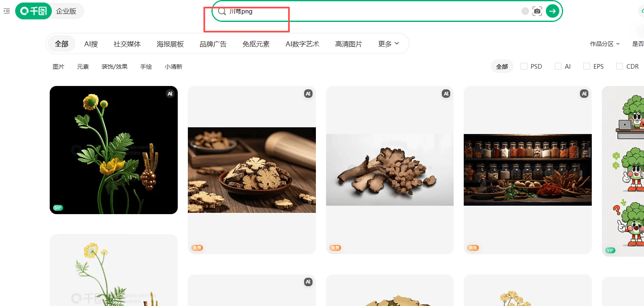Enable the PSD format checkbox
The image size is (644, 306).
coord(524,67)
